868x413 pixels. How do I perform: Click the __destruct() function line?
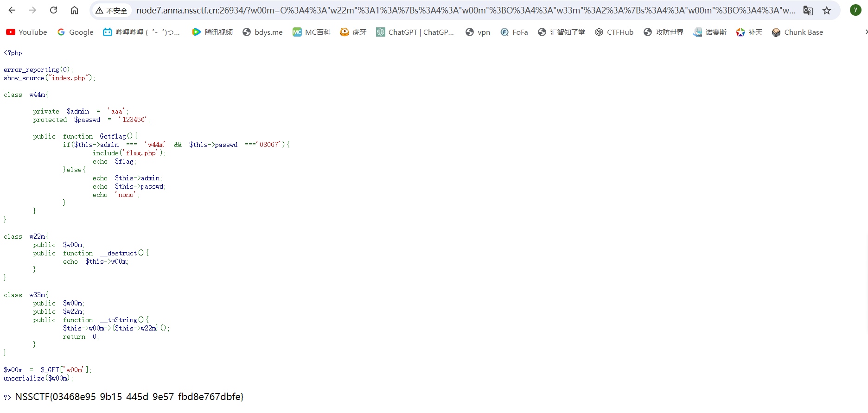91,253
